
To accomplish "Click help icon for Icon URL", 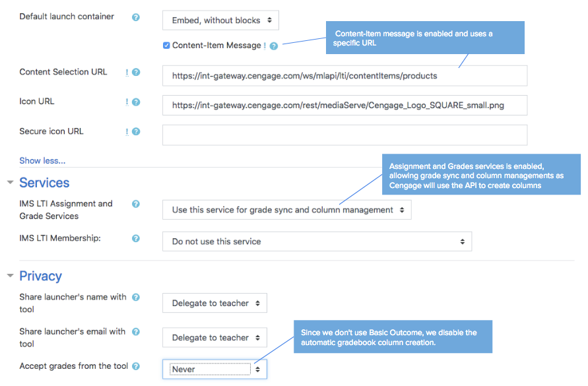I will click(x=136, y=102).
